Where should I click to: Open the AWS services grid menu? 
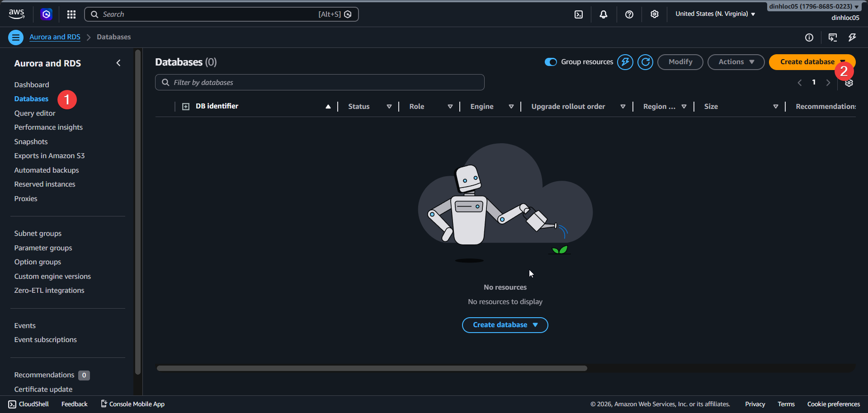pyautogui.click(x=71, y=14)
